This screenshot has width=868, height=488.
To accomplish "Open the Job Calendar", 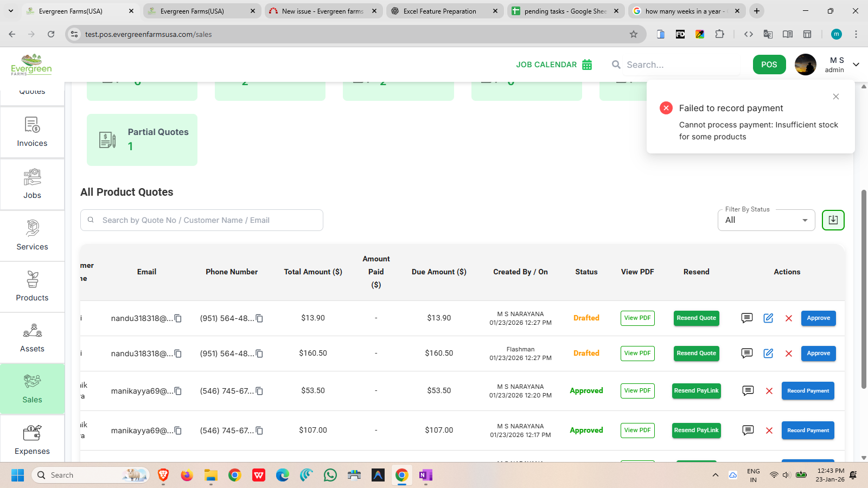I will click(x=554, y=65).
